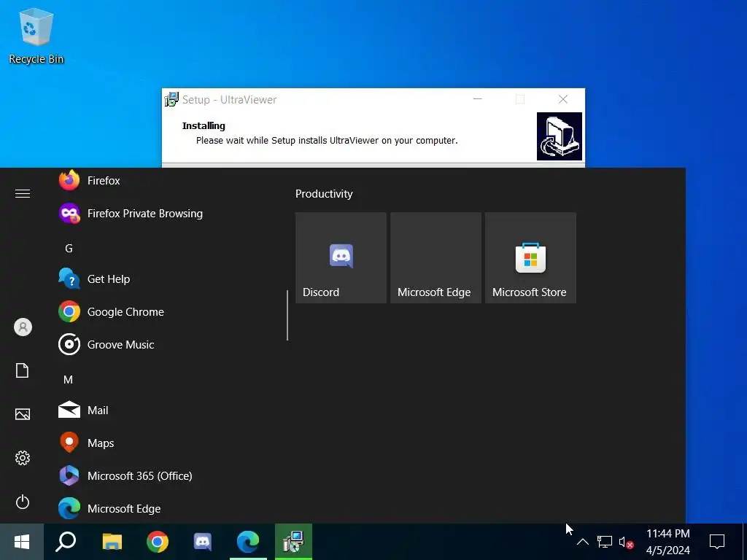Open Firefox from the app list

pyautogui.click(x=164, y=181)
